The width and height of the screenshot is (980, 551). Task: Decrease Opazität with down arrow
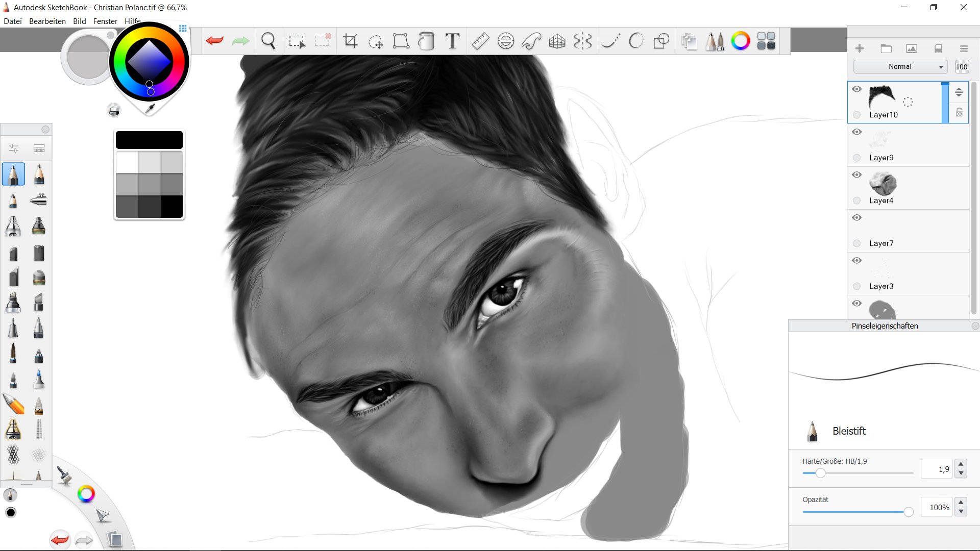point(961,512)
